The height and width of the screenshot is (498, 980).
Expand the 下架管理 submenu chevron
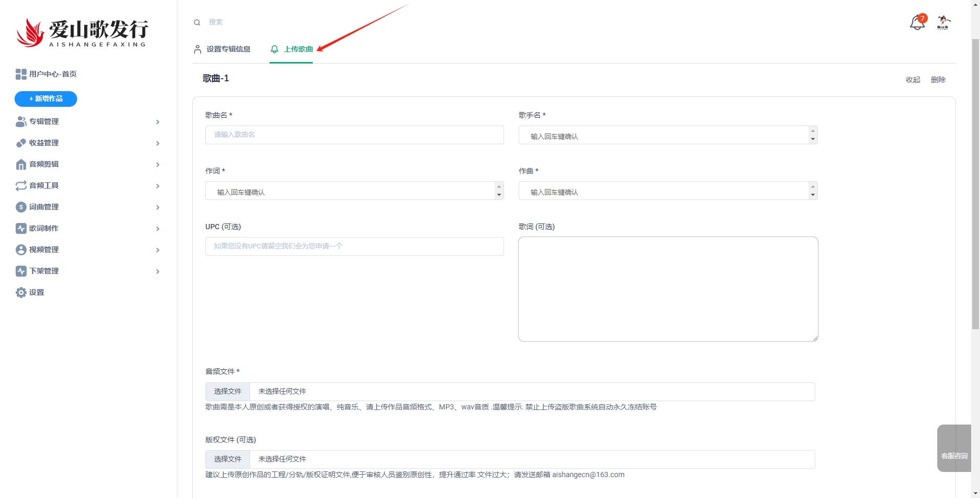pos(157,271)
